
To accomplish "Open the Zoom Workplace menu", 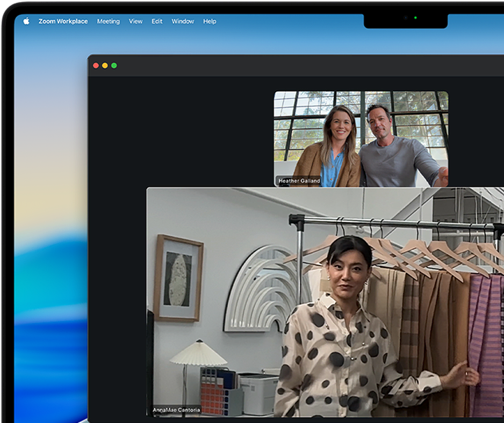I will tap(63, 21).
